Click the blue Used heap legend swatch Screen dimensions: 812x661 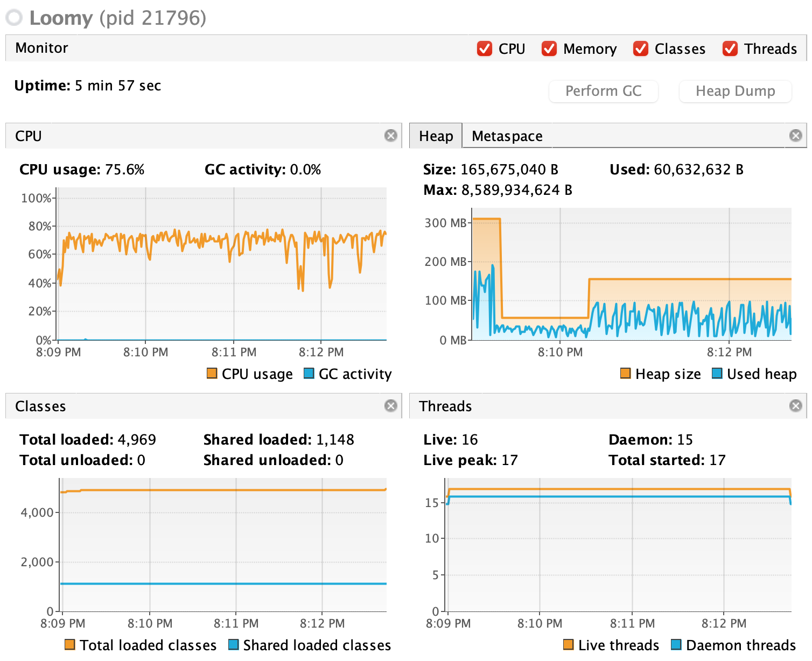(x=717, y=374)
